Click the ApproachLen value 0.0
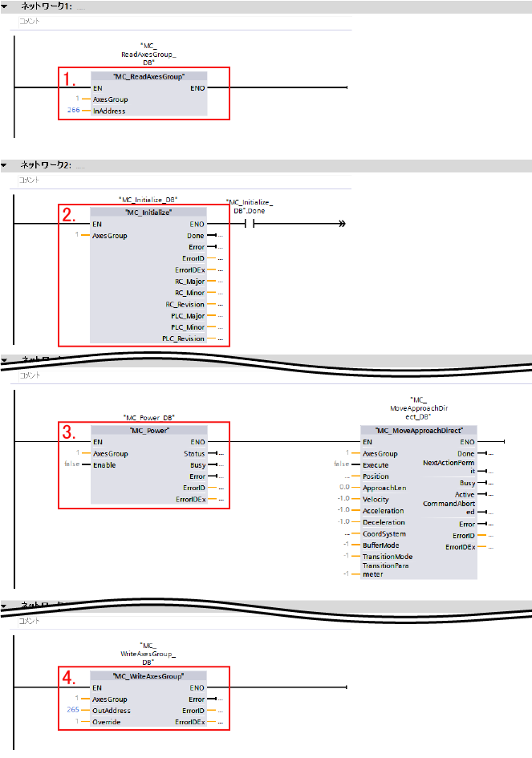The height and width of the screenshot is (758, 532). (343, 488)
